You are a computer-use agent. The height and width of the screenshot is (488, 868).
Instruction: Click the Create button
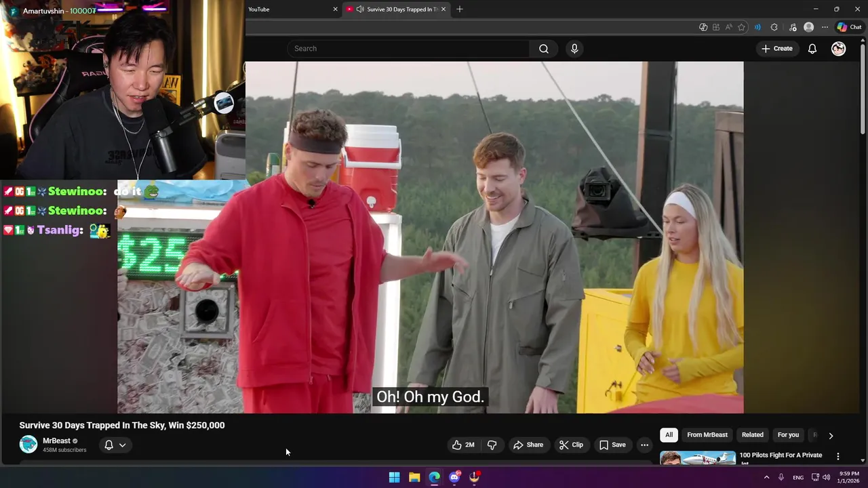pos(777,49)
